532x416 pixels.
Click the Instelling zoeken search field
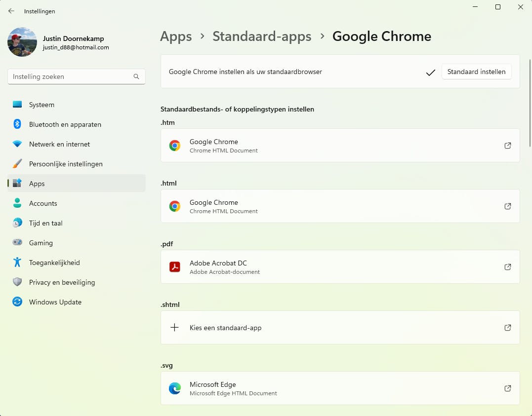click(x=69, y=76)
